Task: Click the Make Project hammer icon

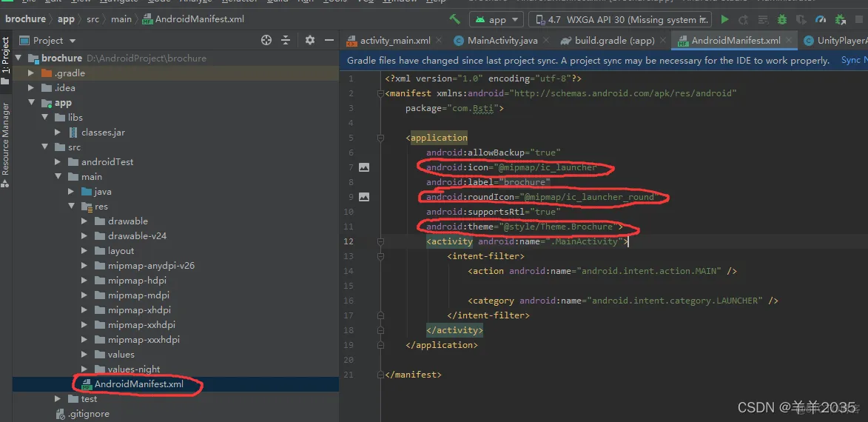Action: point(454,19)
